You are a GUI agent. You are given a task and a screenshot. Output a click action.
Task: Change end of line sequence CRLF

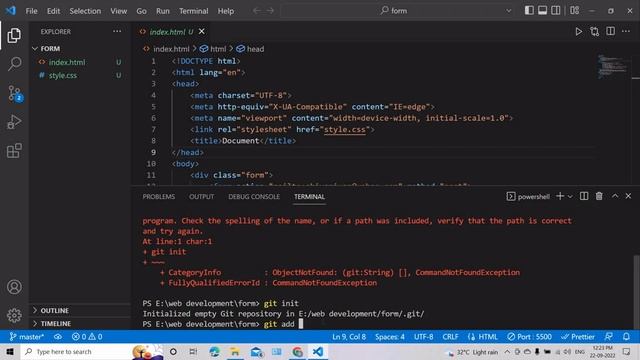pos(450,337)
